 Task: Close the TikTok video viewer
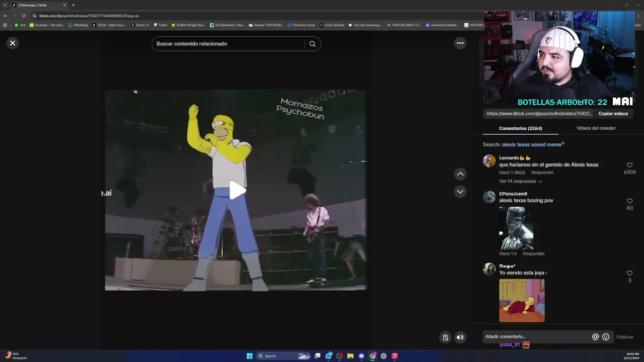13,43
